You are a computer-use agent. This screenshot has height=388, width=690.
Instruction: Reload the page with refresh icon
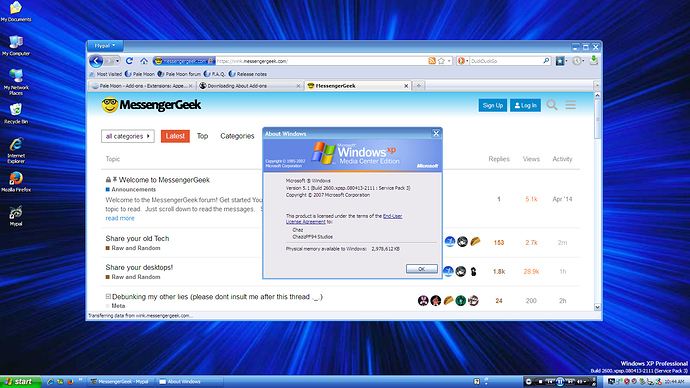[x=129, y=61]
